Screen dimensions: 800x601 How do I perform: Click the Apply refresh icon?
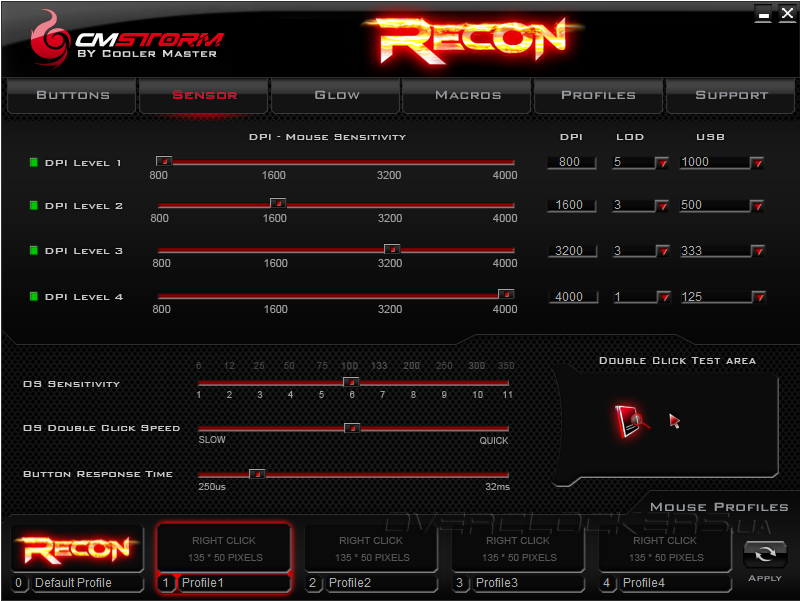coord(764,554)
